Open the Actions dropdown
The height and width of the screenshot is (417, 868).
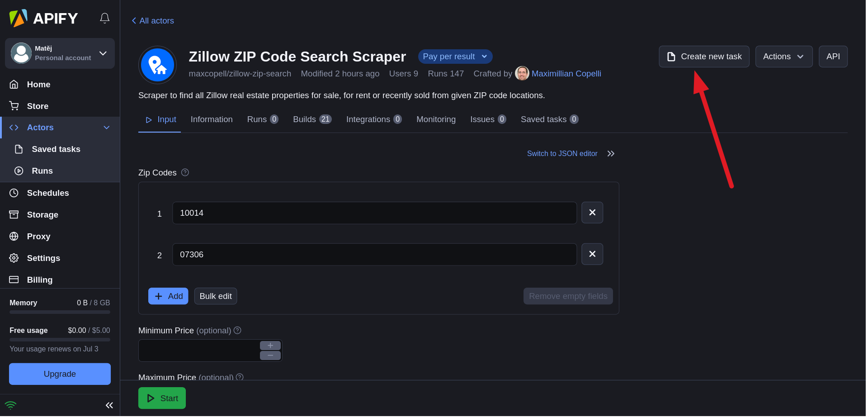tap(784, 57)
